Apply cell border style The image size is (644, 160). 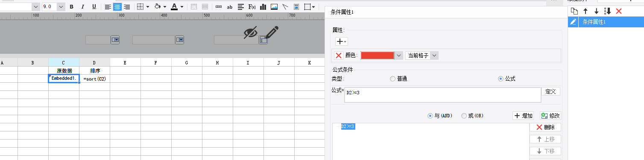141,7
